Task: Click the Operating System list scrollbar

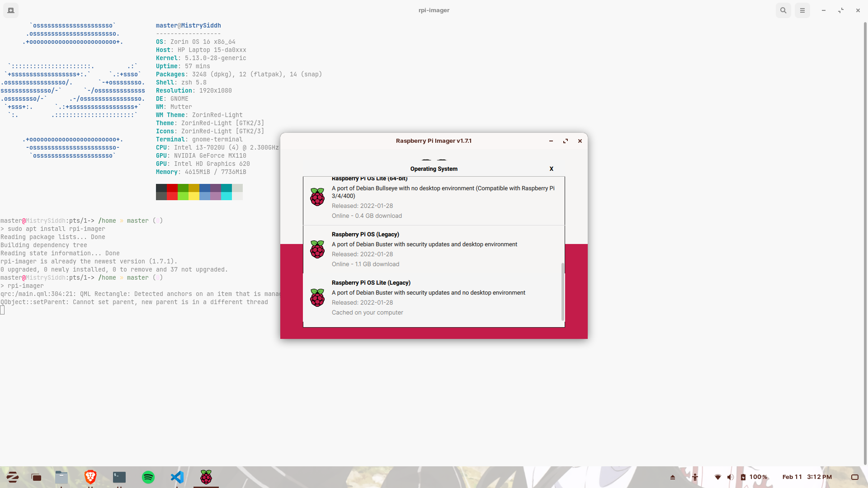Action: coord(563,292)
